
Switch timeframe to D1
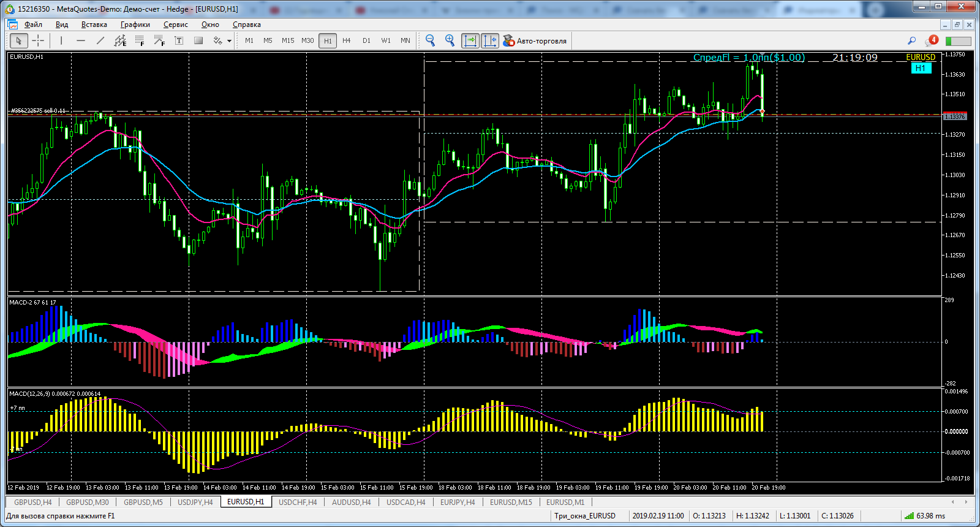click(366, 40)
